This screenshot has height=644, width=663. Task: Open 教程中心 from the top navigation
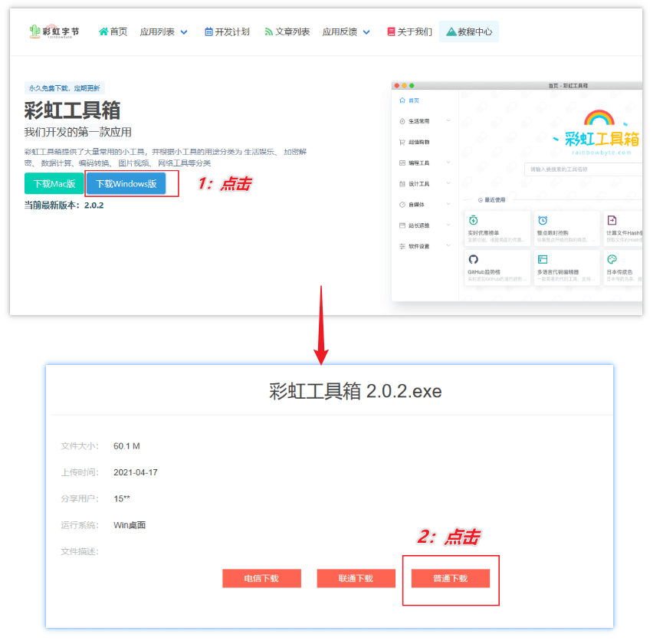(x=469, y=32)
